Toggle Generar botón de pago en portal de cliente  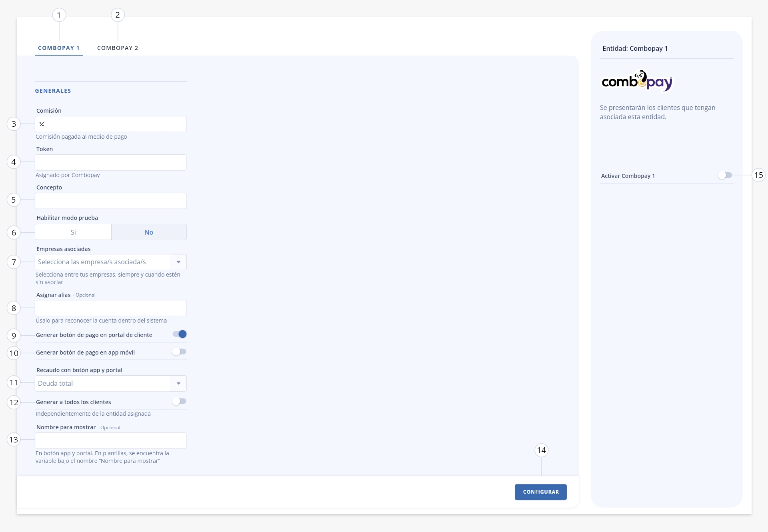click(x=180, y=334)
